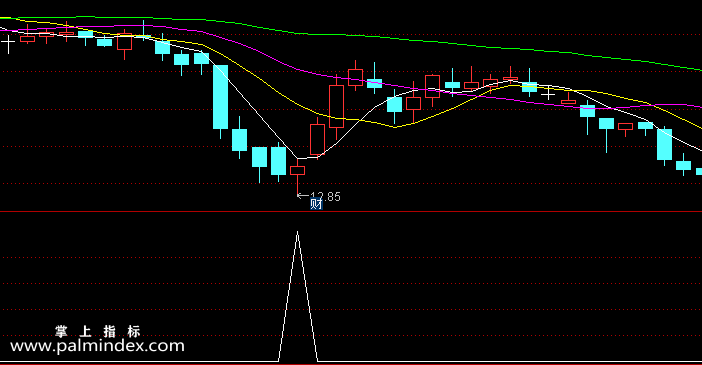Viewport: 702px width, 365px height.
Task: Click the red divider between chart and indicator panel
Action: click(x=351, y=211)
